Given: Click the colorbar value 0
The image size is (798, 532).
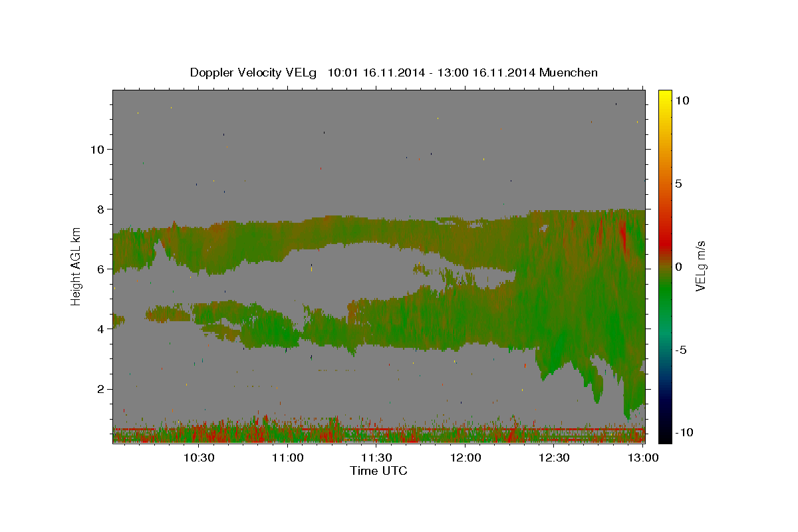Looking at the screenshot, I should click(x=679, y=266).
